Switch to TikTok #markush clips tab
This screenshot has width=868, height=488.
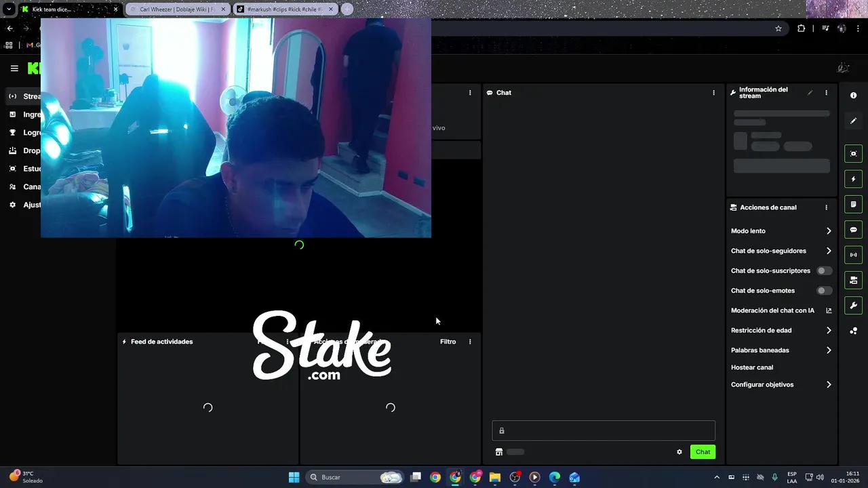tap(284, 9)
